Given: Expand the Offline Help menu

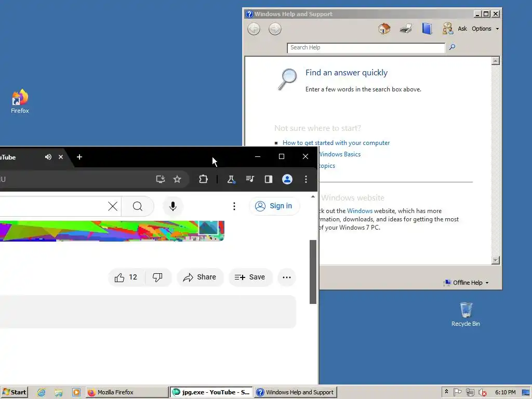Looking at the screenshot, I should click(x=467, y=283).
